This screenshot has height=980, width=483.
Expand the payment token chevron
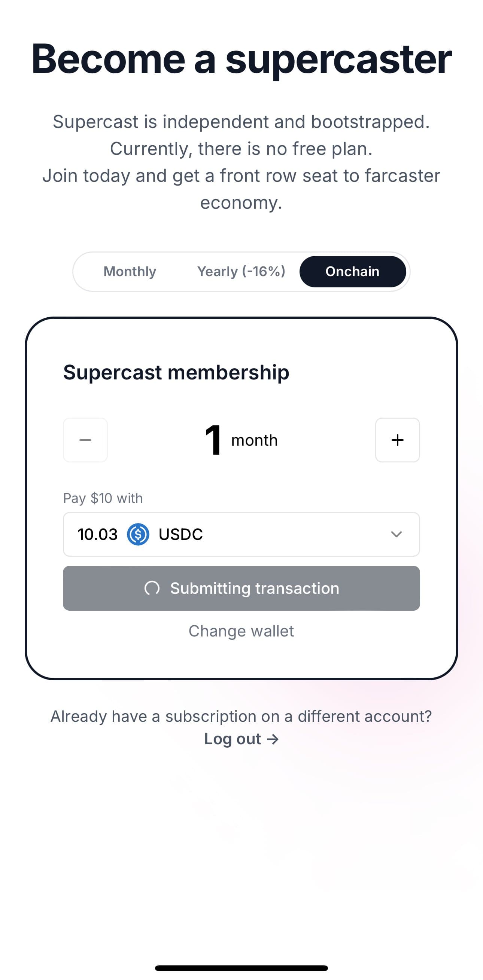pyautogui.click(x=396, y=534)
